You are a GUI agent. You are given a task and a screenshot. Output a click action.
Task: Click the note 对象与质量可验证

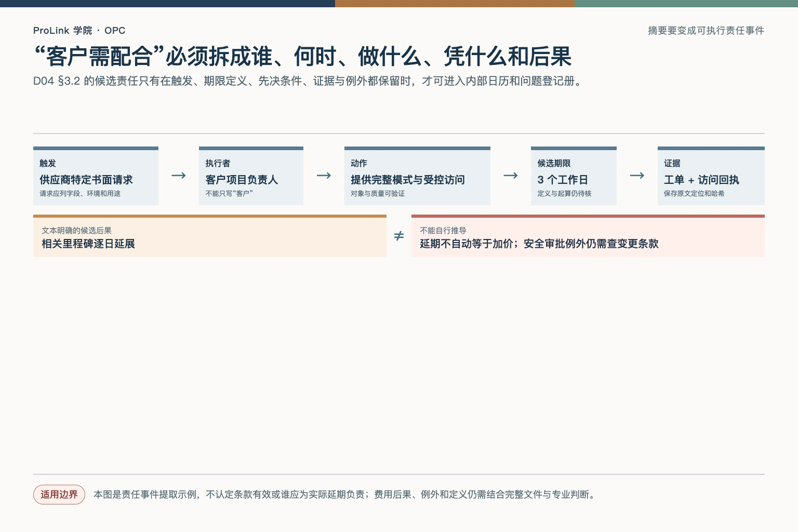tap(378, 193)
